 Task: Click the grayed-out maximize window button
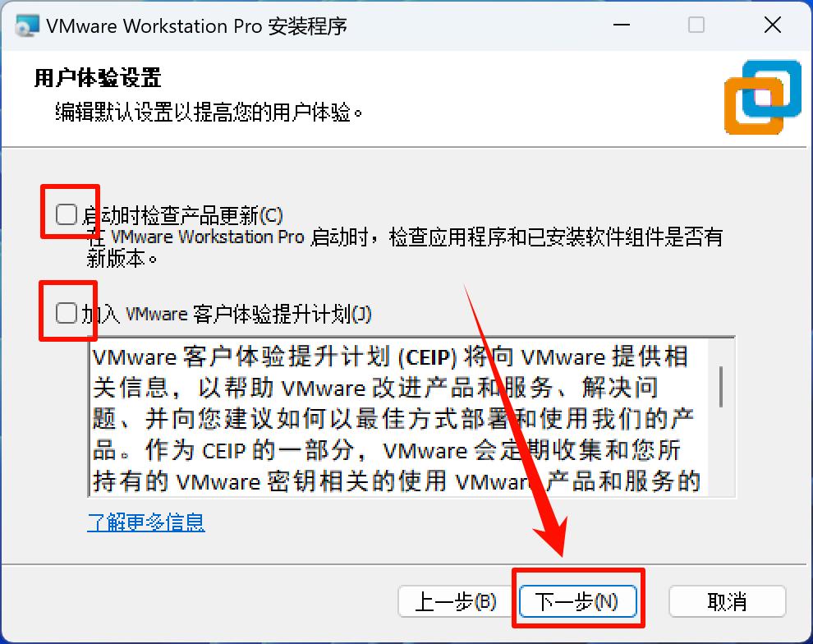tap(696, 25)
